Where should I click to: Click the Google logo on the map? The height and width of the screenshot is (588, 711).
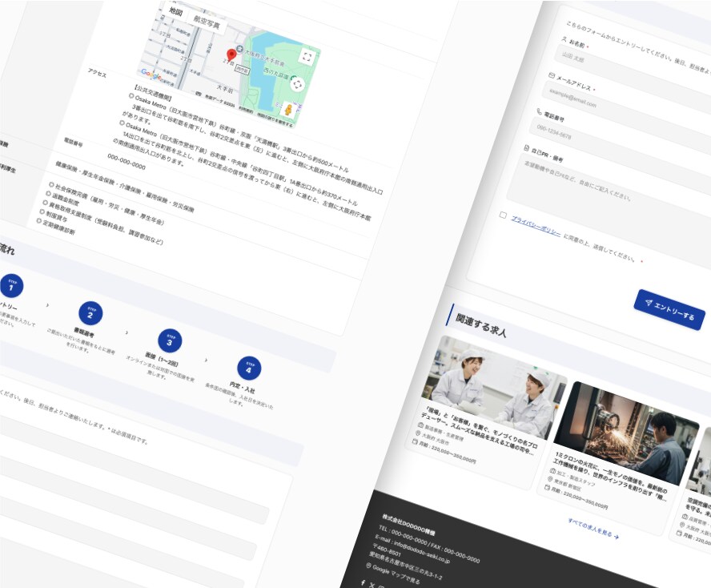point(151,75)
